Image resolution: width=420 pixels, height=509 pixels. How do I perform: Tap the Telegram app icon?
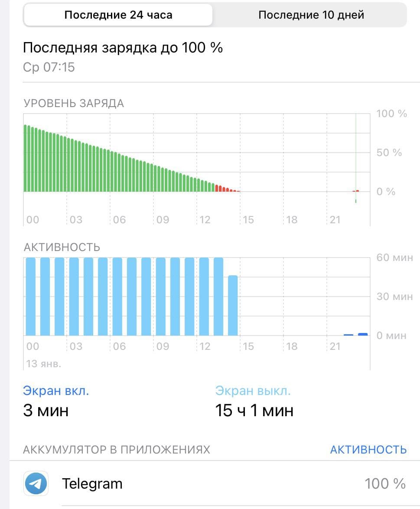[36, 483]
